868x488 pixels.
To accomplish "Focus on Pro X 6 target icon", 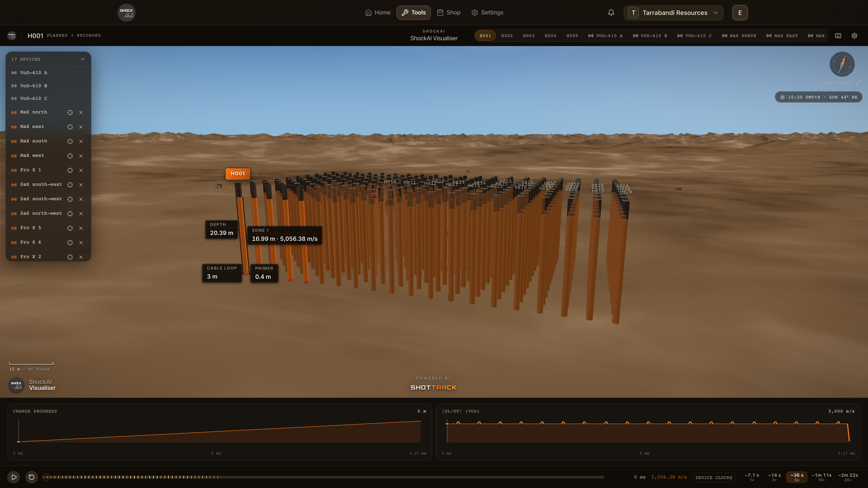I will click(x=70, y=243).
